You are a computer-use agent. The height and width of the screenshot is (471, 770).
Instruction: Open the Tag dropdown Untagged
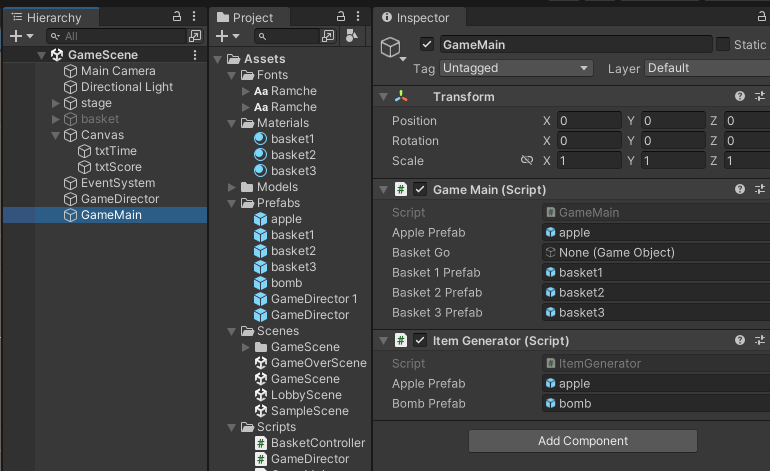[516, 68]
